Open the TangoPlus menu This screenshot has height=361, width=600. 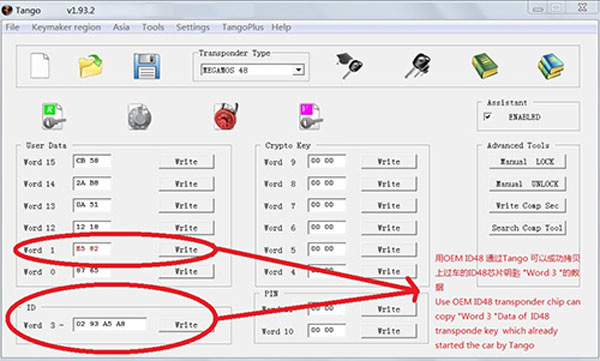coord(243,27)
